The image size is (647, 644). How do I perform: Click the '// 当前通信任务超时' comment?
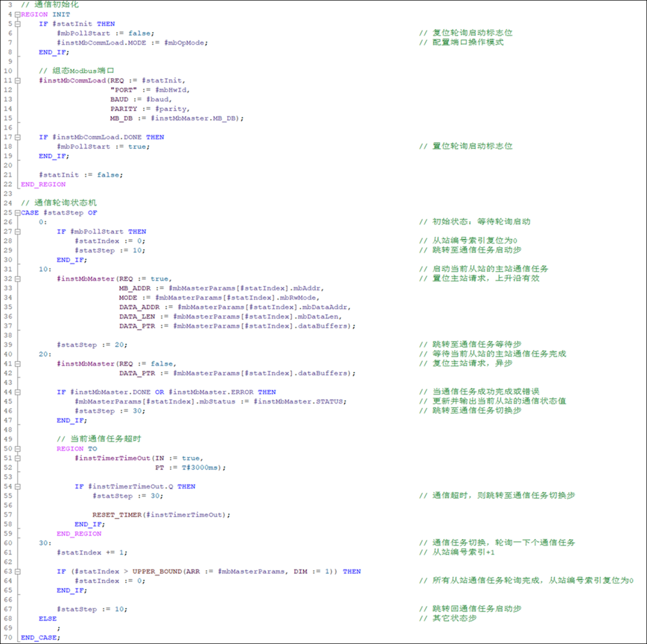(x=99, y=439)
